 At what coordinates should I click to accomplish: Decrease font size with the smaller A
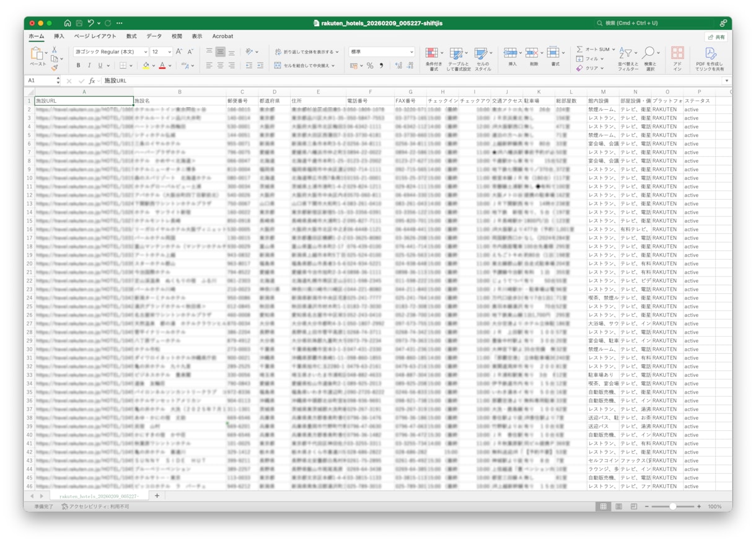coord(190,52)
